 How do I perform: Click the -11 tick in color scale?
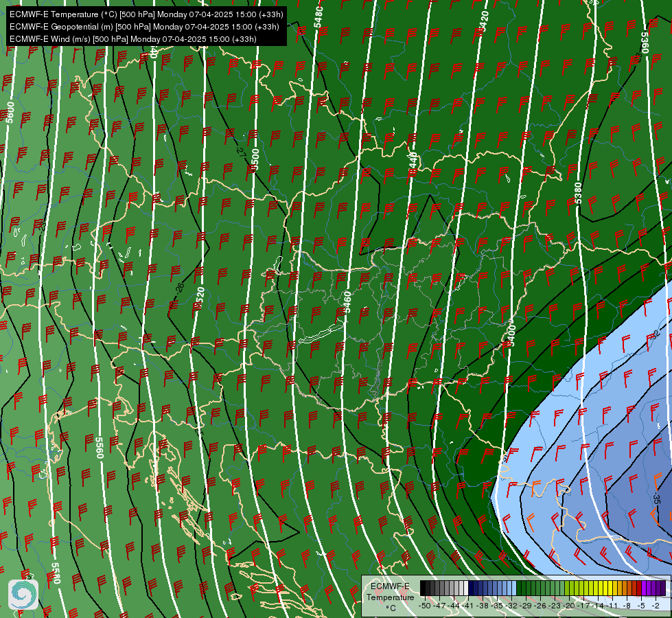point(612,606)
